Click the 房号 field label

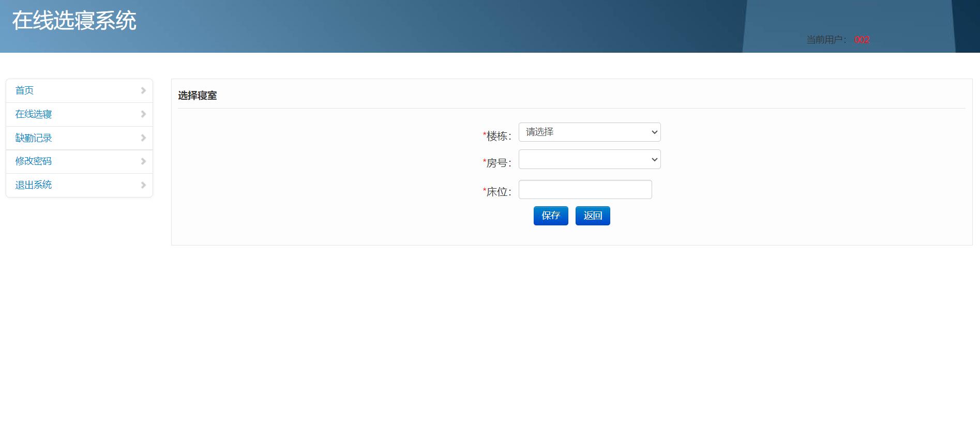497,163
